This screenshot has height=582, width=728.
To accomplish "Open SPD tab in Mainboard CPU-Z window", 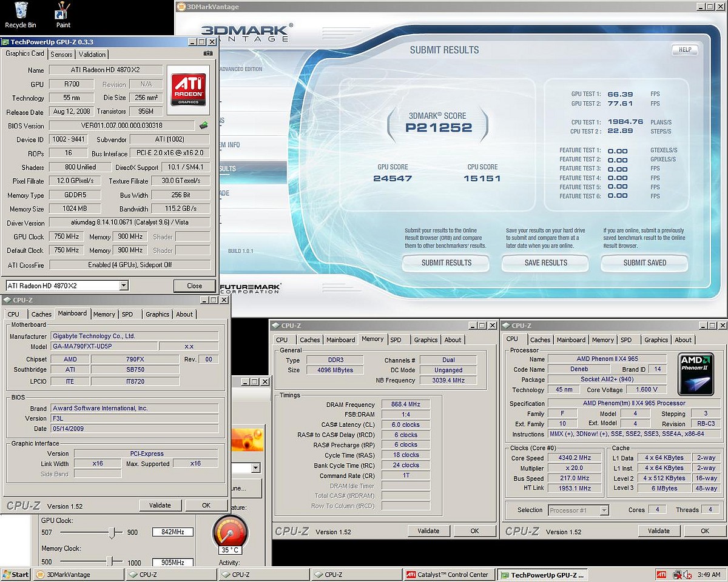I will 127,314.
